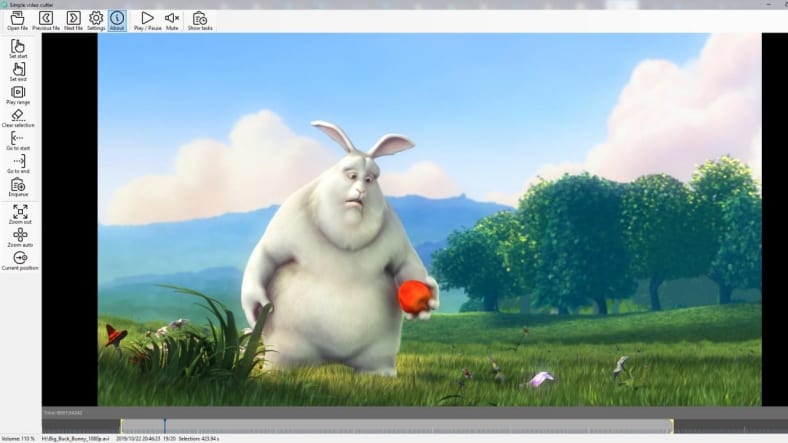Screen dimensions: 788x443
Task: Open a video with Open file
Action: (x=17, y=21)
